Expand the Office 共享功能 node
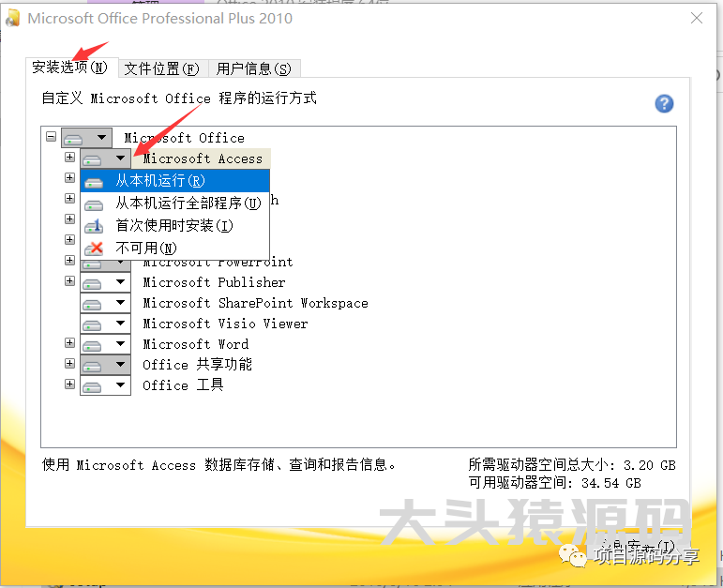Viewport: 723px width, 588px height. [69, 364]
